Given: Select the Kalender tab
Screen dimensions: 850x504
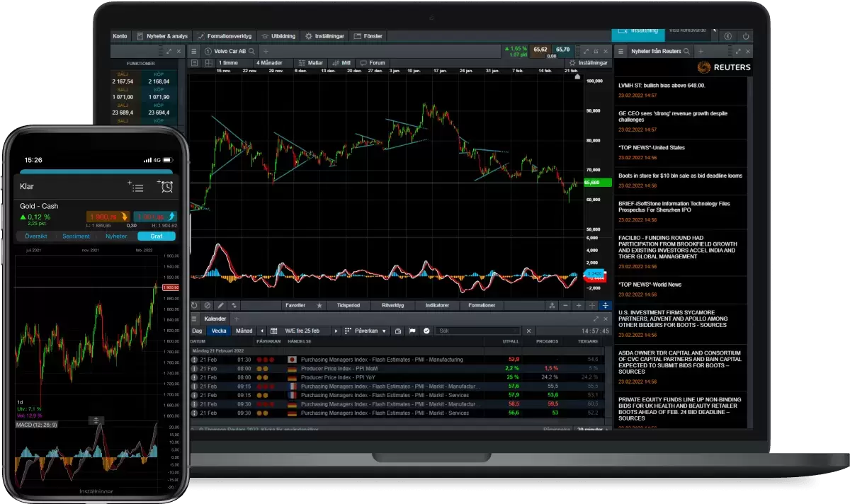Looking at the screenshot, I should 215,319.
